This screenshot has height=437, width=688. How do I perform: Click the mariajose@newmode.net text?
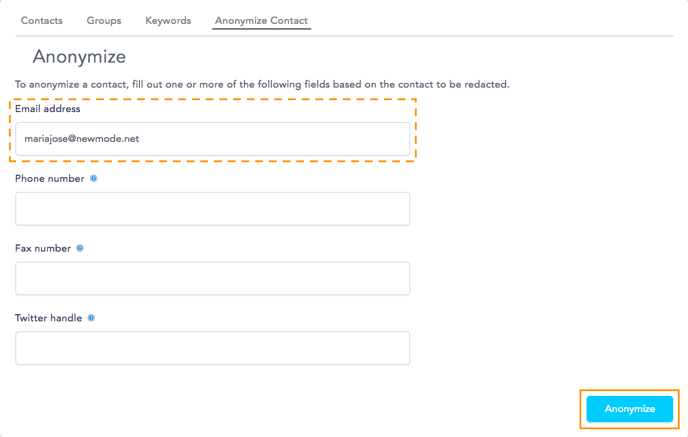click(x=82, y=139)
